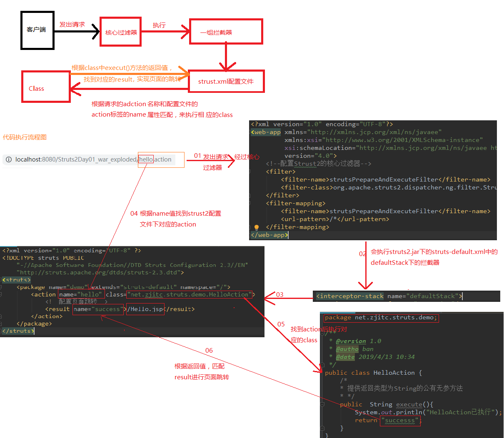Click the System.out.println statement
The width and height of the screenshot is (504, 438).
[428, 412]
